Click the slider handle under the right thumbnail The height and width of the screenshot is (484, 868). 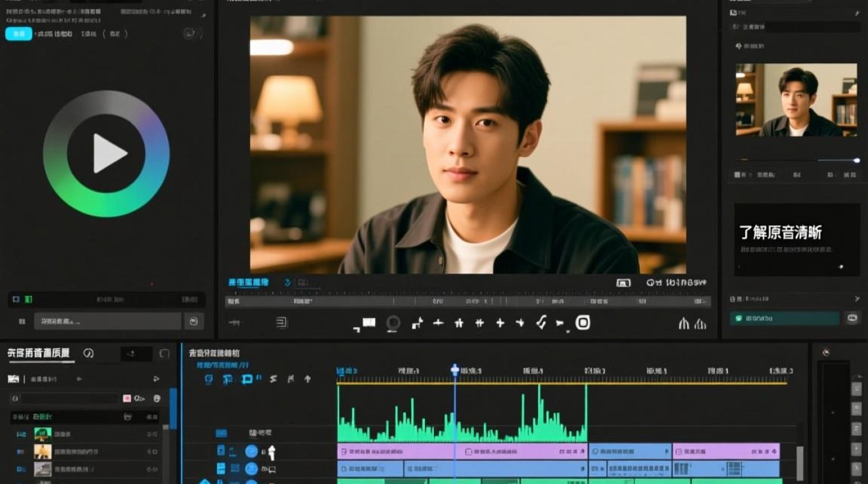click(x=856, y=160)
